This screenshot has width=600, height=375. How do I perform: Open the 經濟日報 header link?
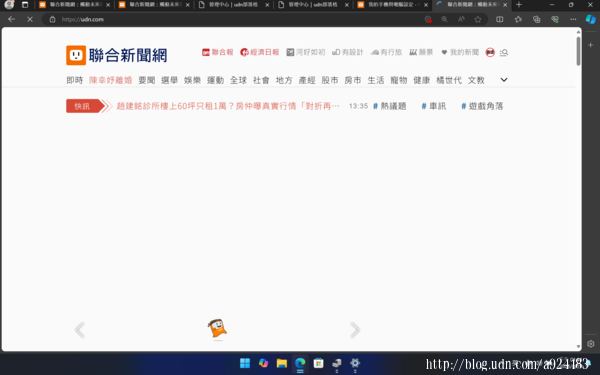[260, 52]
